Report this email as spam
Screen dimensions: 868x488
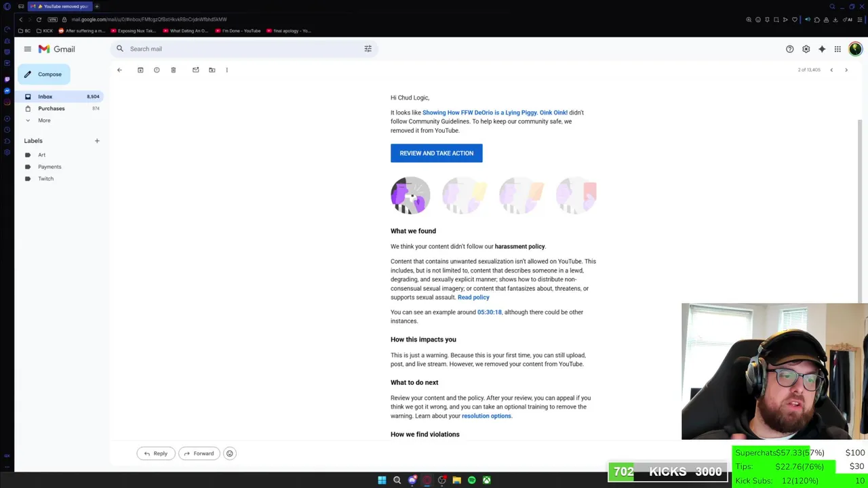pyautogui.click(x=157, y=70)
